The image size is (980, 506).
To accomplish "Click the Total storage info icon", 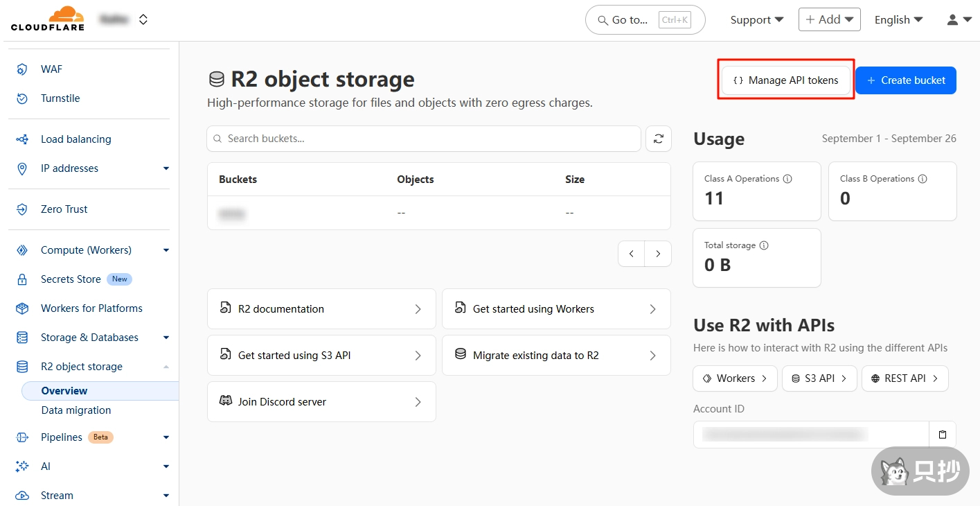I will (x=764, y=245).
